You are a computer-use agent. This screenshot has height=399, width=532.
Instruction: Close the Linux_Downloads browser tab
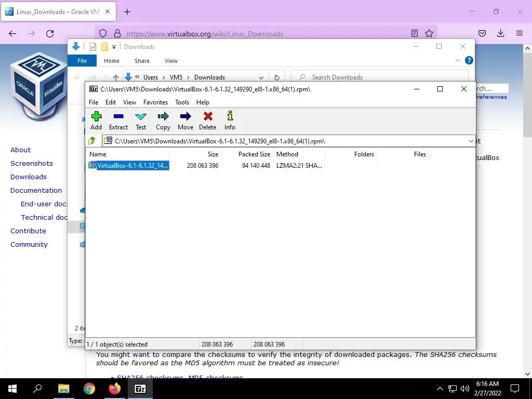[x=108, y=11]
